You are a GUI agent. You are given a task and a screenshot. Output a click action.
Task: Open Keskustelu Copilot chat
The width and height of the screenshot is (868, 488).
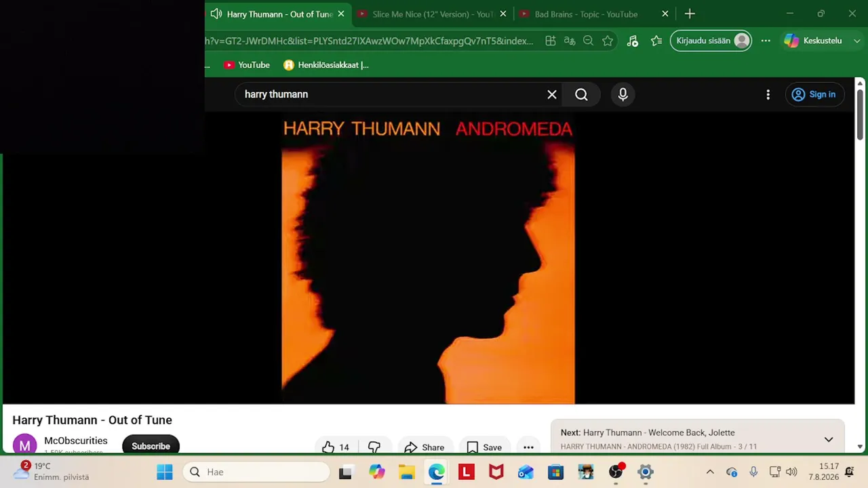(814, 41)
